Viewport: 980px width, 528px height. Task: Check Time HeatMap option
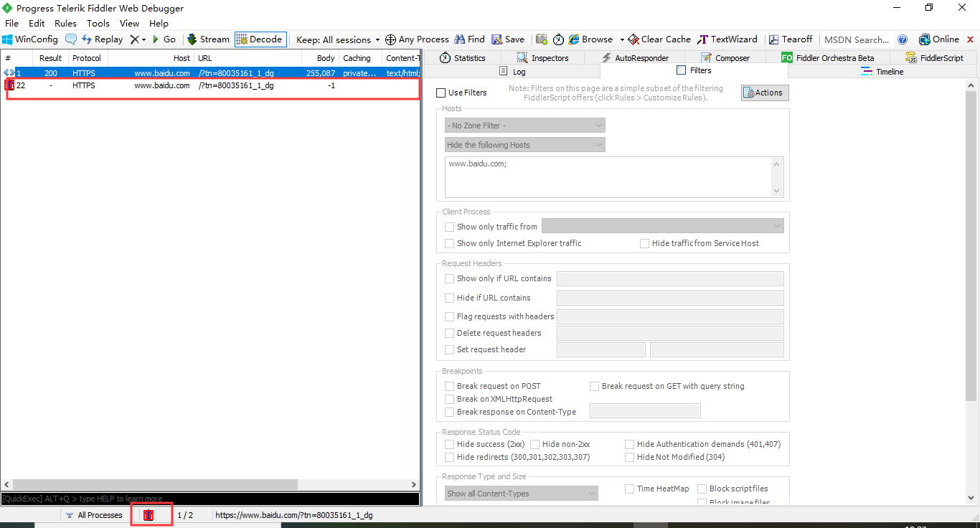click(x=629, y=489)
